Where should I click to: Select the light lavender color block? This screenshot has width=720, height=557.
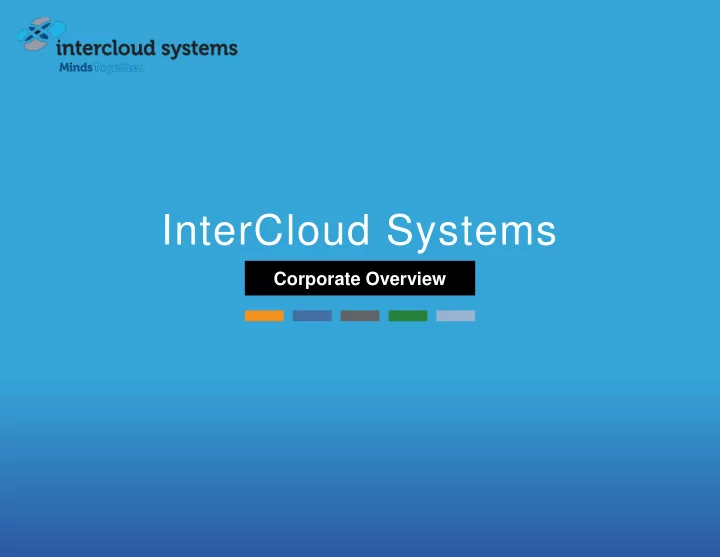pyautogui.click(x=456, y=316)
